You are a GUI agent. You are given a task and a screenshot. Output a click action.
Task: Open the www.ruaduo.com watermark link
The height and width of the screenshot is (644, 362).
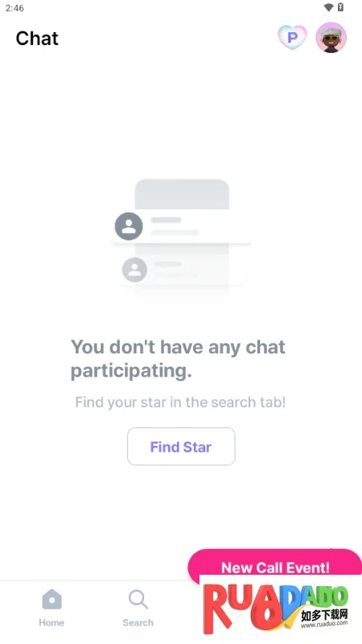(324, 625)
